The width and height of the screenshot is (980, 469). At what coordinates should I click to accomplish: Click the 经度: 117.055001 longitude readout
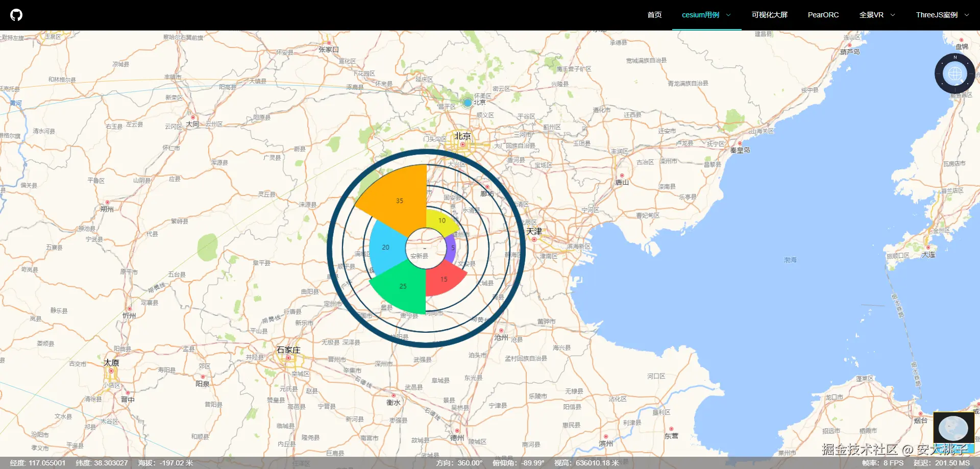[38, 463]
